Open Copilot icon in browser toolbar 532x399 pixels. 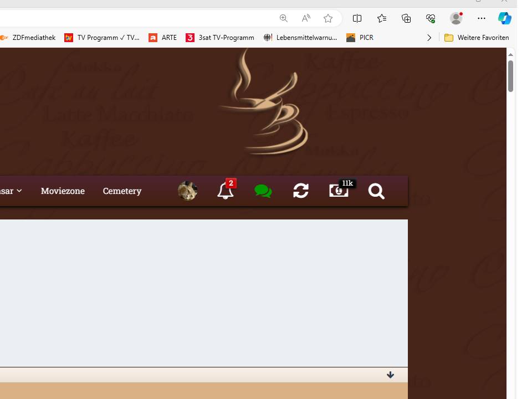[504, 18]
